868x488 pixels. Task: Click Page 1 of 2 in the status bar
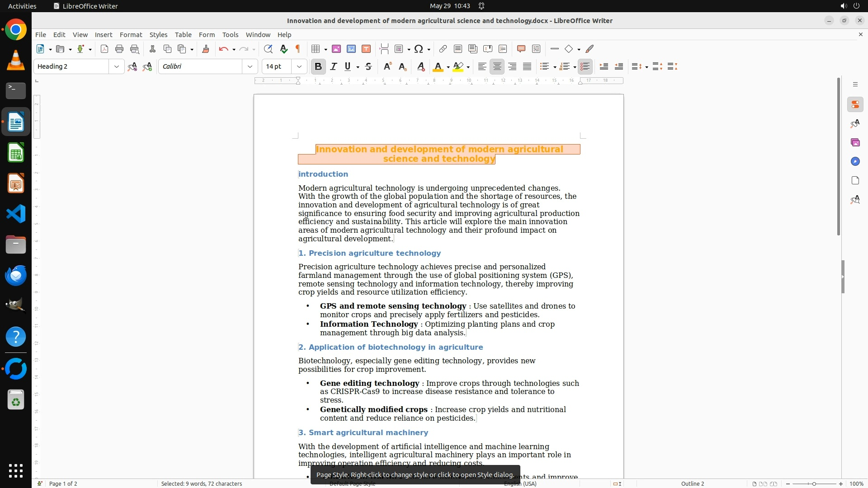pyautogui.click(x=63, y=483)
